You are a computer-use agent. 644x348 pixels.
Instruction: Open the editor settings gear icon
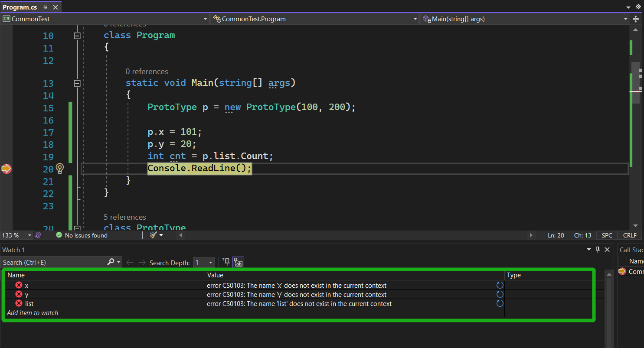tap(638, 7)
